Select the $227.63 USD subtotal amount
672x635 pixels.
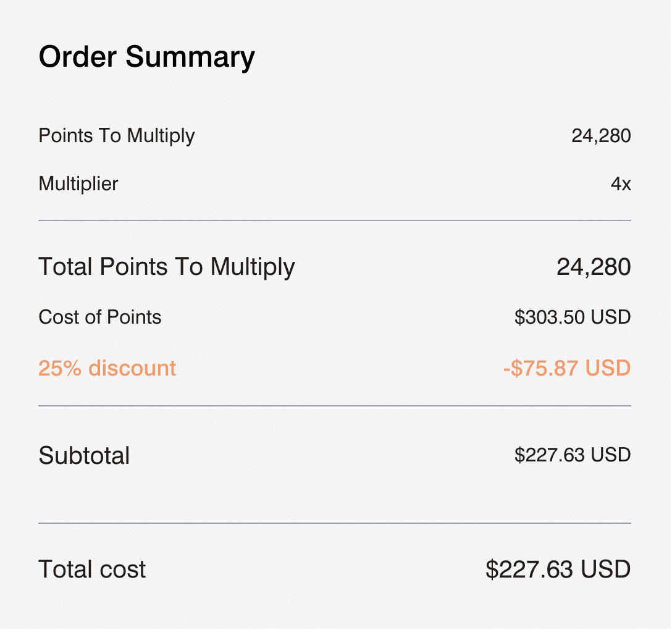tap(573, 455)
